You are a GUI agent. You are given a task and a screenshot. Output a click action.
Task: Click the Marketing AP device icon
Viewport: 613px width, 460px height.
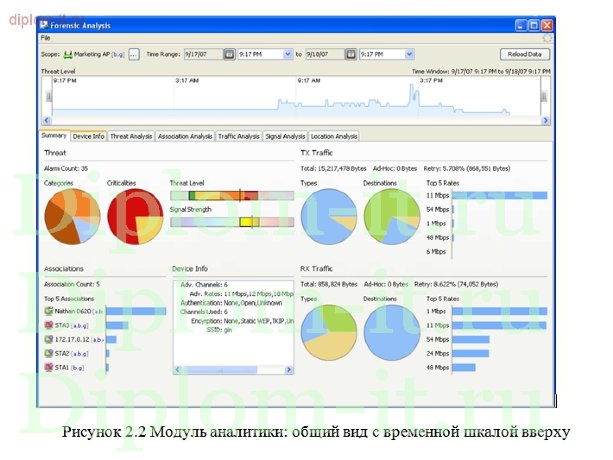pyautogui.click(x=68, y=55)
